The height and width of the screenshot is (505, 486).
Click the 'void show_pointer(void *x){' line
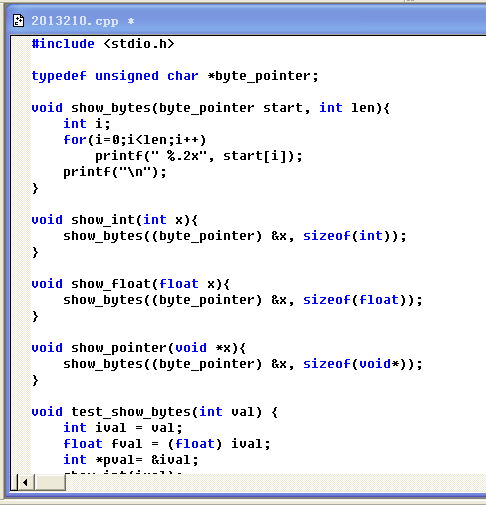coord(139,348)
